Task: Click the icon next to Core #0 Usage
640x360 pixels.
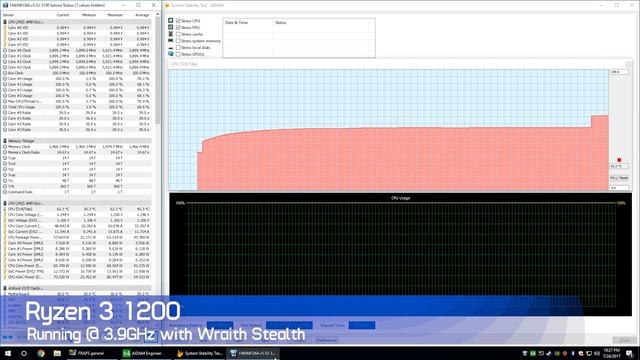Action: click(5, 78)
